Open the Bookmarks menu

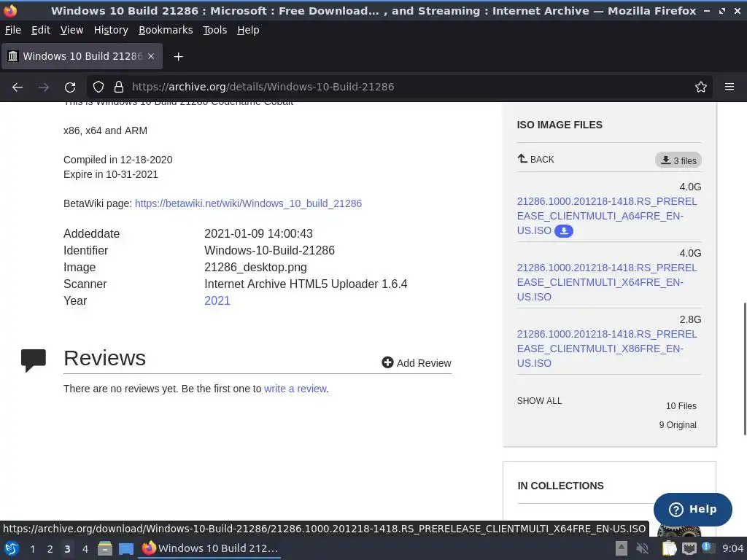click(166, 30)
